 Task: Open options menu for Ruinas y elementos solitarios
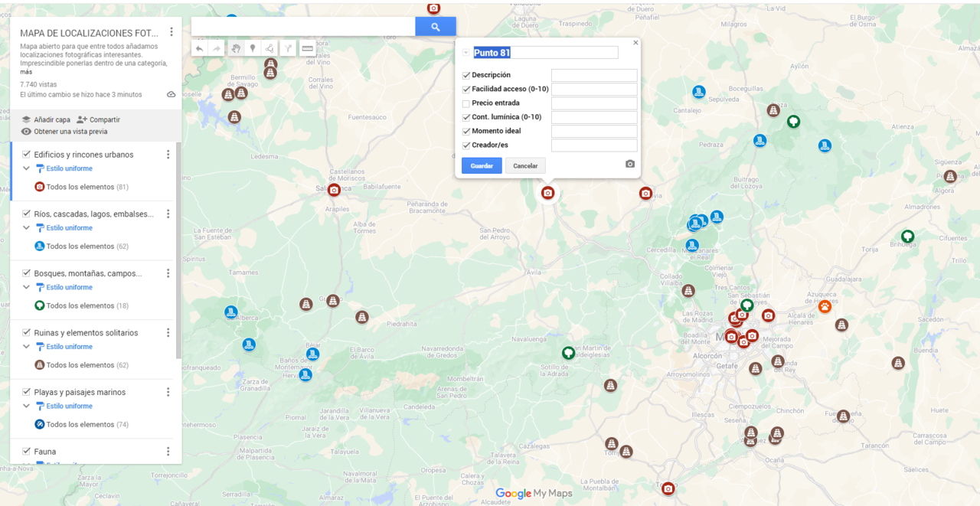click(168, 333)
